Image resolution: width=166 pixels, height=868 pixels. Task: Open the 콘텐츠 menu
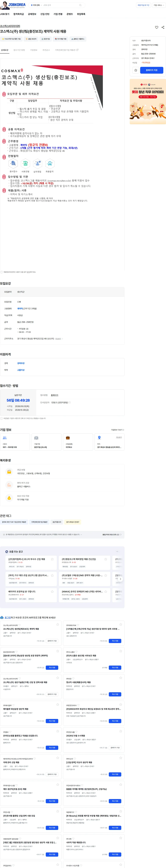point(69,14)
